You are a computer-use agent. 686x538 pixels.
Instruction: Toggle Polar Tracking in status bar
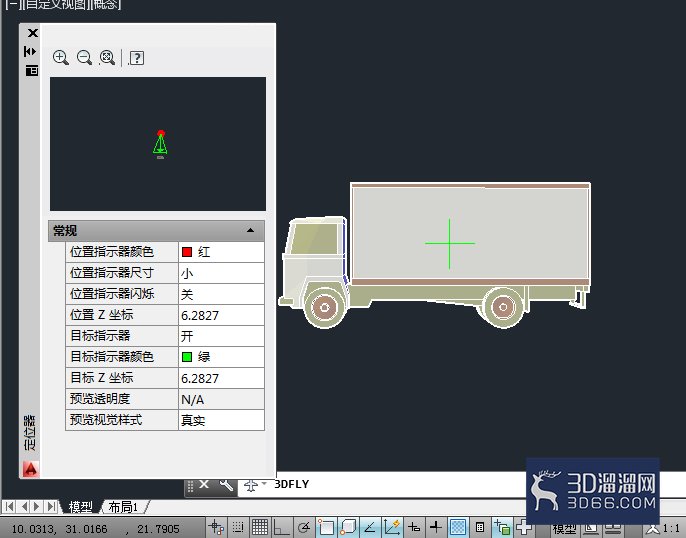coord(304,528)
